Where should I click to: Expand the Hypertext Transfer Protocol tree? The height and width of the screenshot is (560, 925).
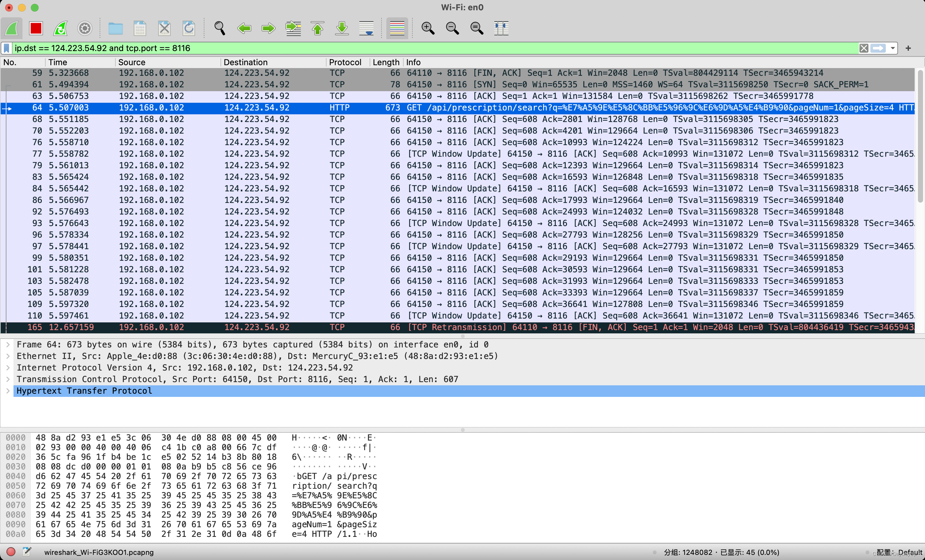(x=8, y=391)
